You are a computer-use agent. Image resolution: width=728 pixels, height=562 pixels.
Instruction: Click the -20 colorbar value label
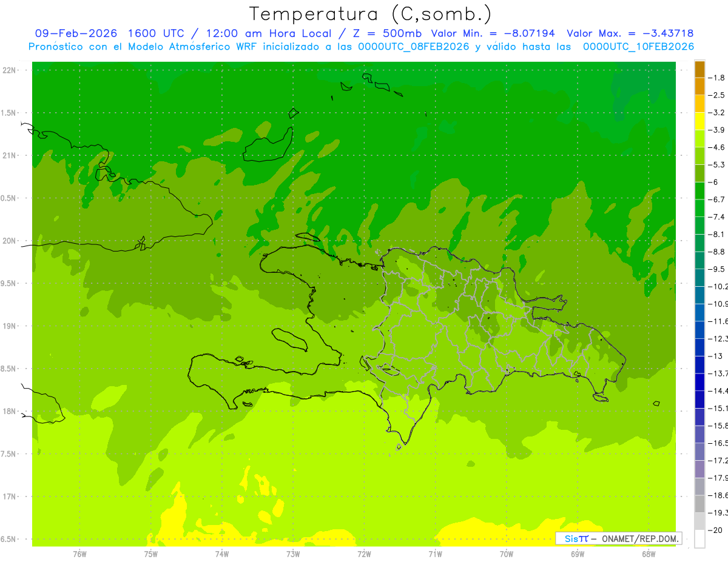tap(716, 530)
